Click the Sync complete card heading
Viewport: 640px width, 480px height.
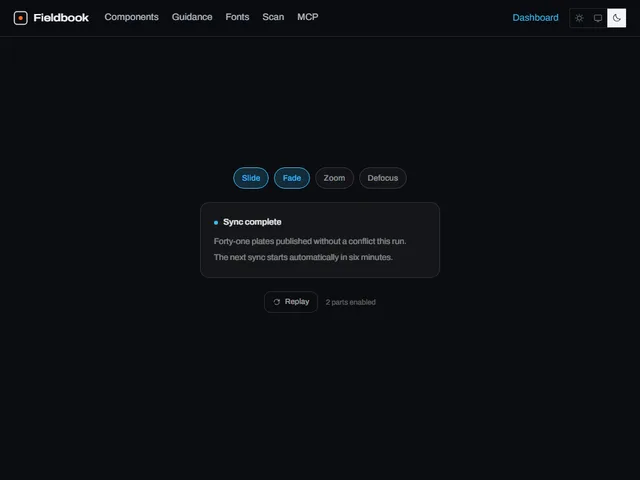252,222
